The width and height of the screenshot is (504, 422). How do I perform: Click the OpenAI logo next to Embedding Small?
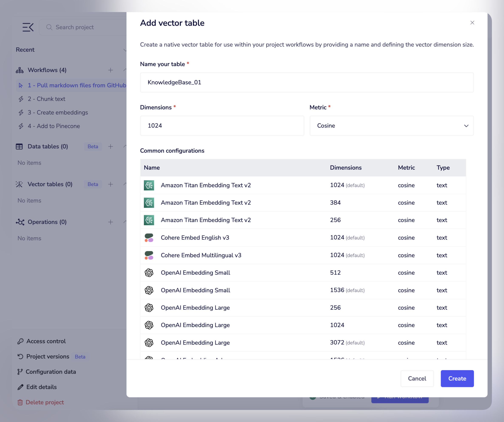click(149, 273)
